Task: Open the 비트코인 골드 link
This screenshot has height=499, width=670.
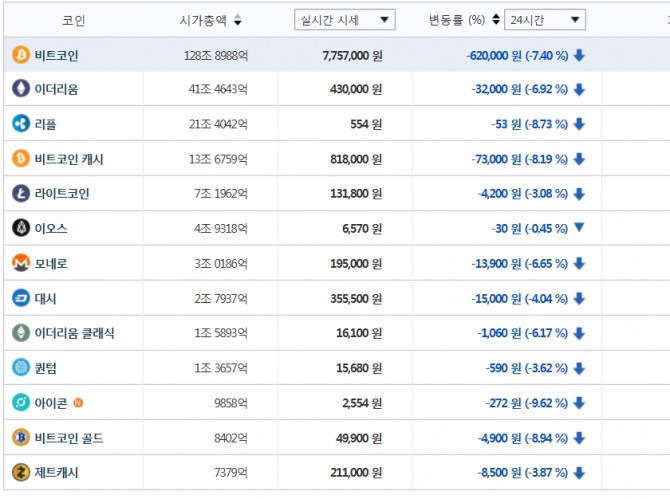Action: [x=68, y=437]
